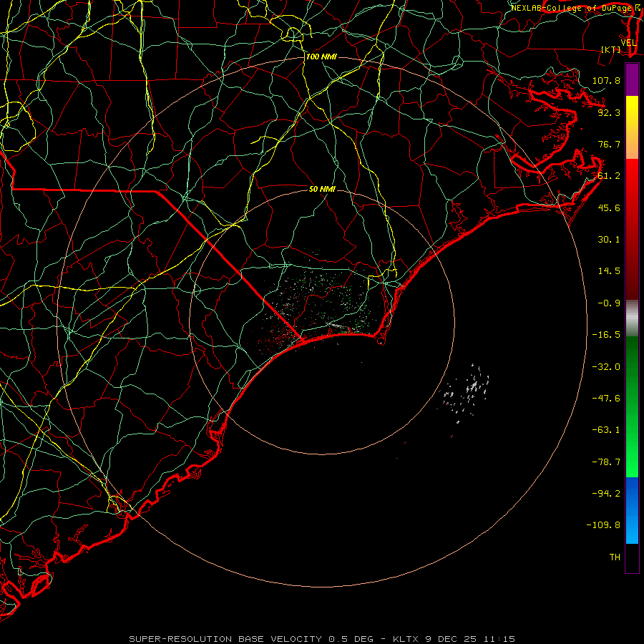
Task: Click the -63.1 legend value
Action: coord(606,430)
